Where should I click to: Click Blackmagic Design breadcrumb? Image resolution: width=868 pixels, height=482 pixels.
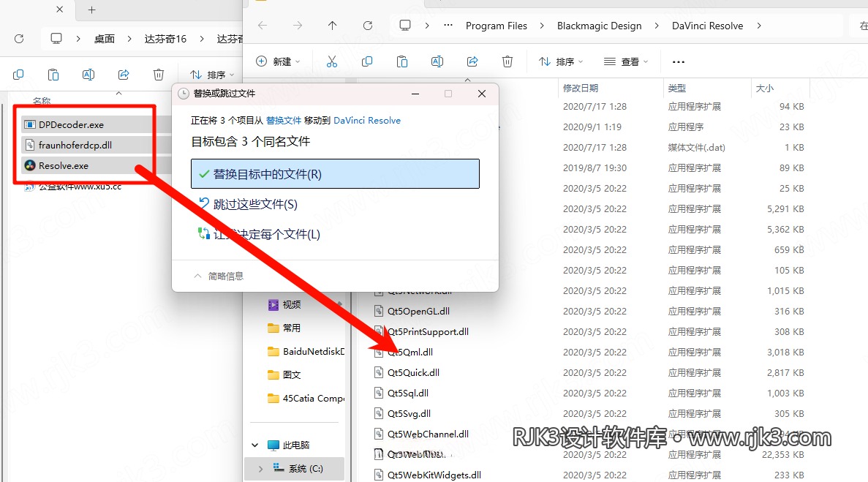click(x=600, y=26)
